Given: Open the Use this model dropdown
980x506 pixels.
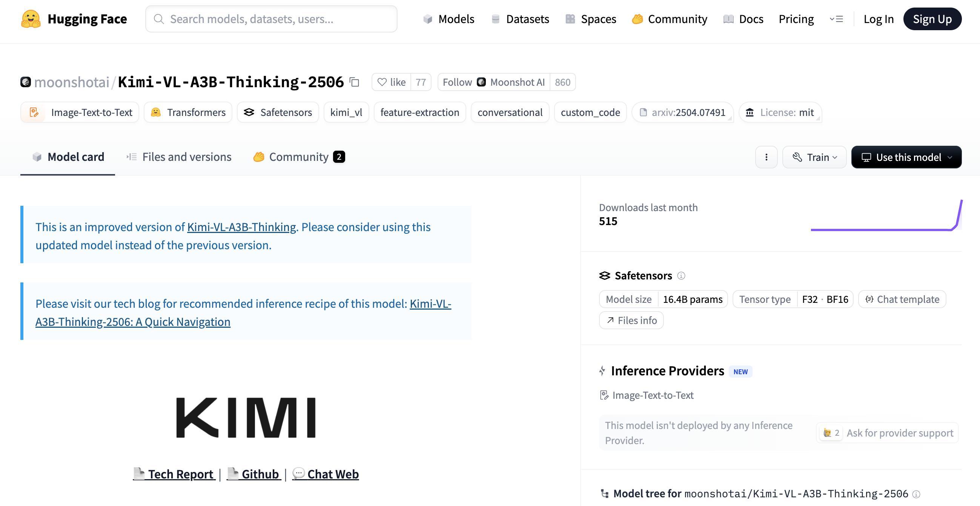Looking at the screenshot, I should pyautogui.click(x=906, y=157).
